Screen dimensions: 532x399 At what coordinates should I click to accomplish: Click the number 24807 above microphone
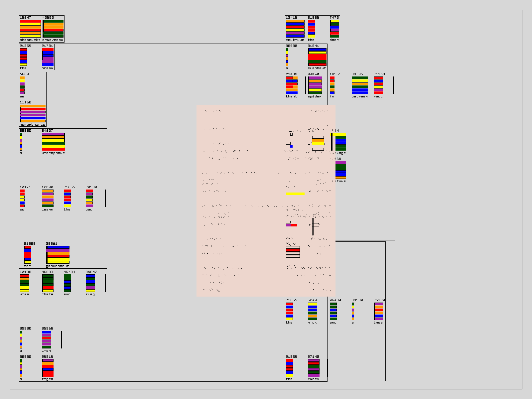(x=47, y=131)
